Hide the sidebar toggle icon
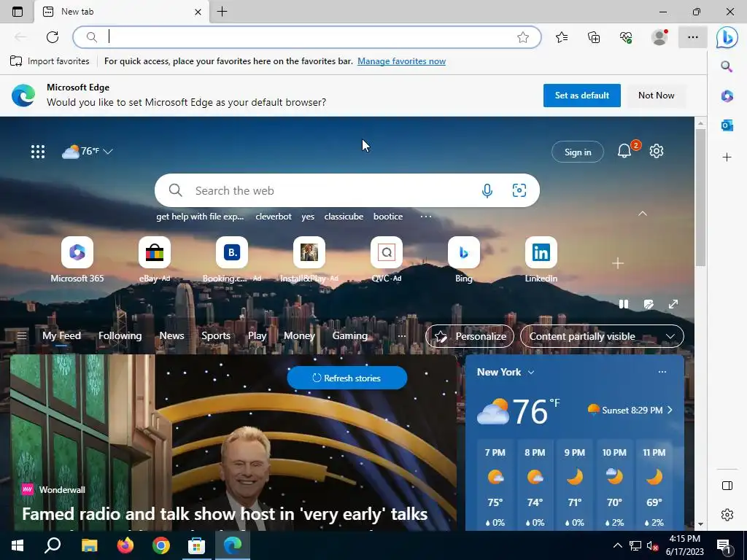This screenshot has height=560, width=747. click(x=727, y=486)
